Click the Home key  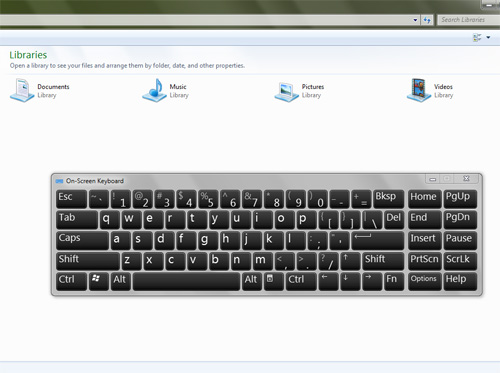(425, 199)
